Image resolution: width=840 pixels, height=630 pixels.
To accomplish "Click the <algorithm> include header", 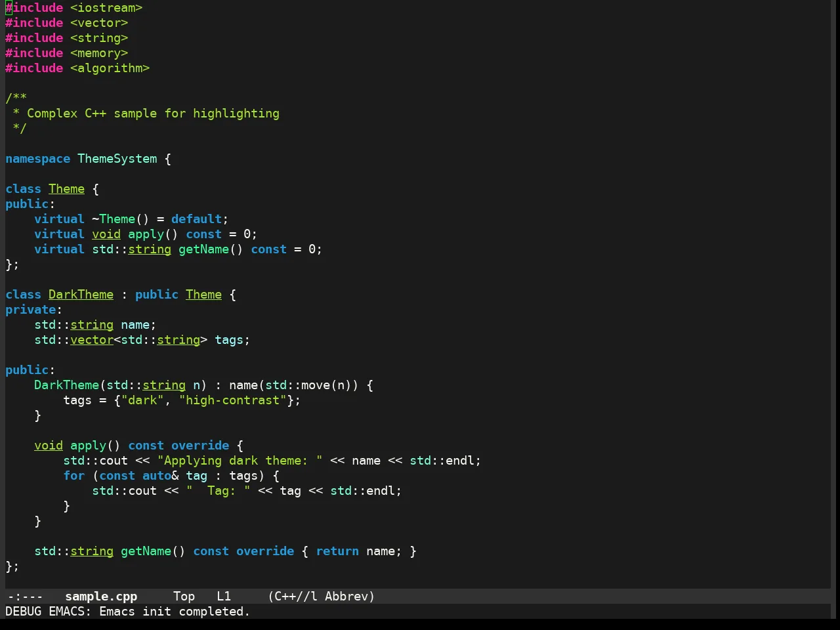I will [110, 68].
